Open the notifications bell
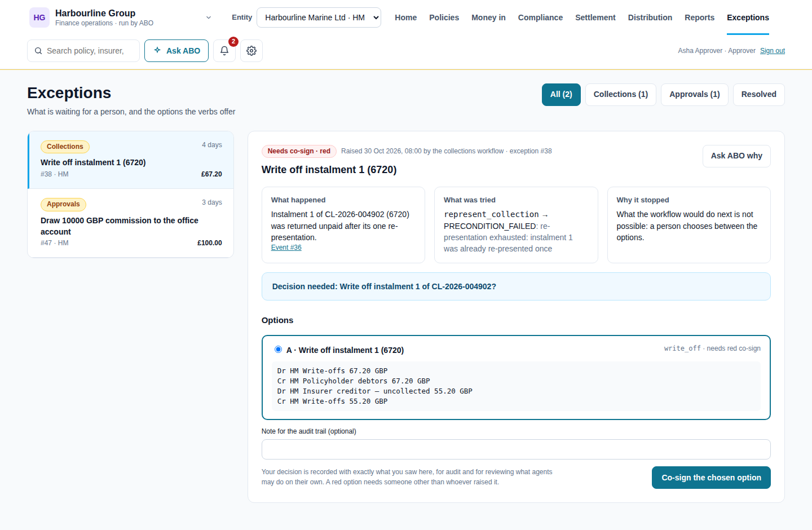 224,51
